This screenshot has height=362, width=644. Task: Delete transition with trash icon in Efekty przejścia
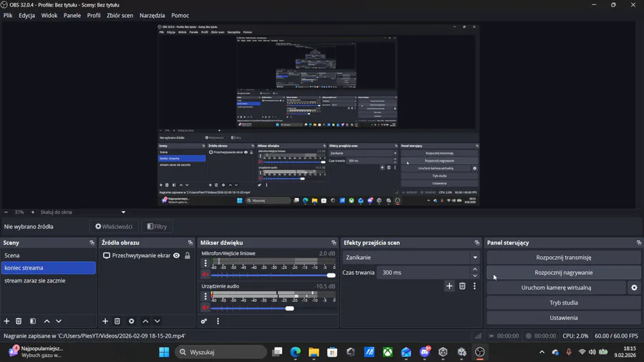tap(462, 286)
